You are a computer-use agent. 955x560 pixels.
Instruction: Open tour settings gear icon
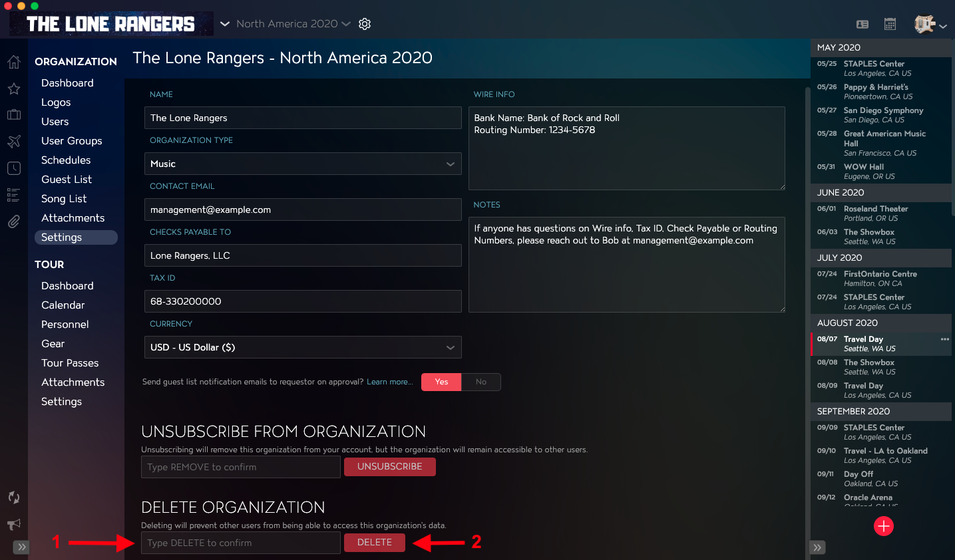[365, 24]
